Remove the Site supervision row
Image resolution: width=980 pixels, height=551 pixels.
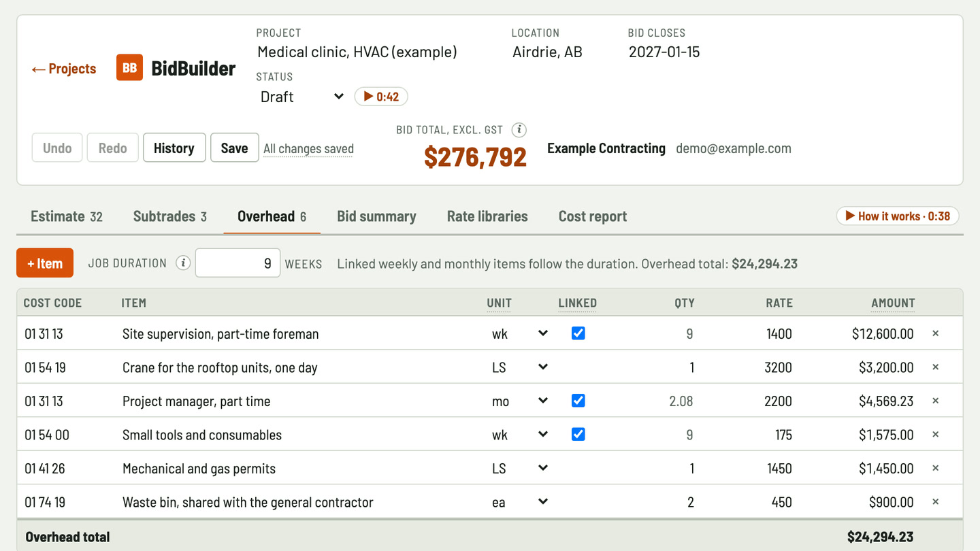pyautogui.click(x=935, y=333)
